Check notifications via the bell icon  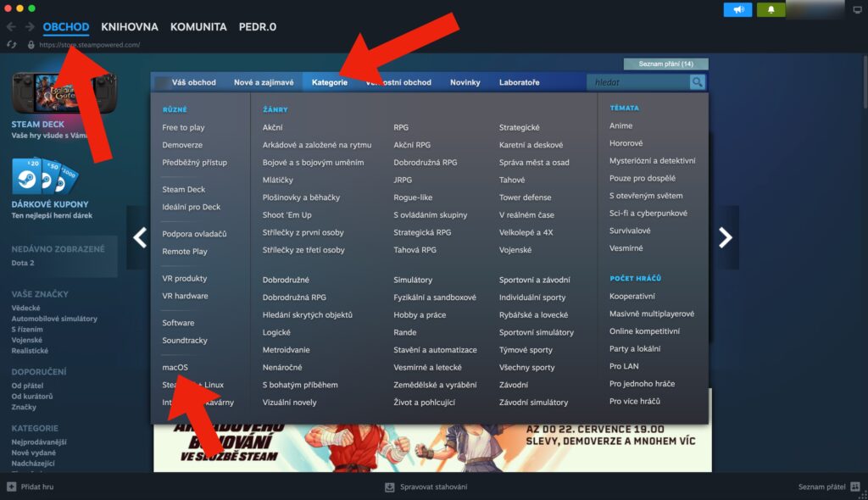click(771, 9)
